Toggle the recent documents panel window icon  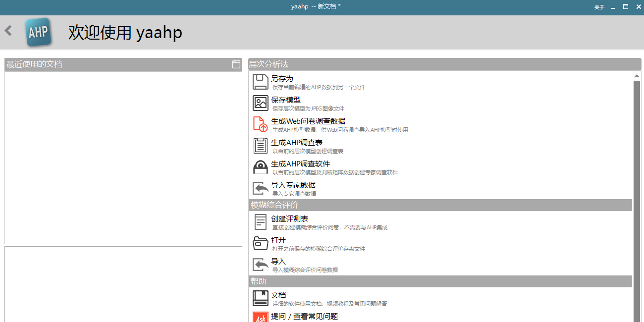coord(236,64)
